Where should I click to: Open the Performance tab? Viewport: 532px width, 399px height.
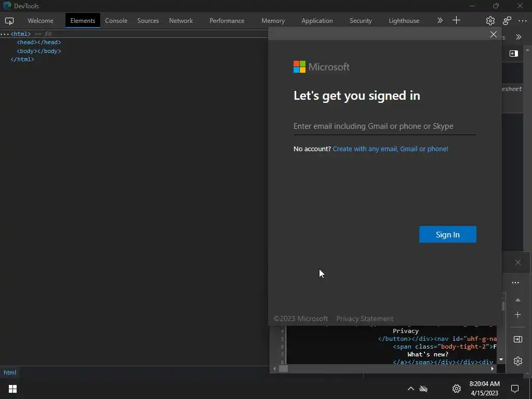(227, 21)
